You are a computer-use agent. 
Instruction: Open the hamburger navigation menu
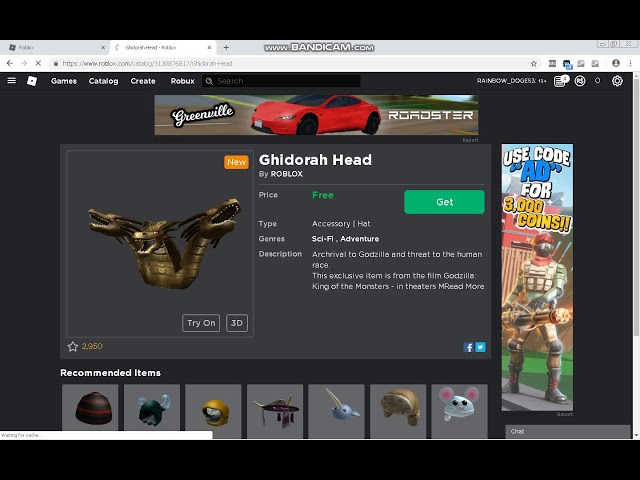(11, 80)
